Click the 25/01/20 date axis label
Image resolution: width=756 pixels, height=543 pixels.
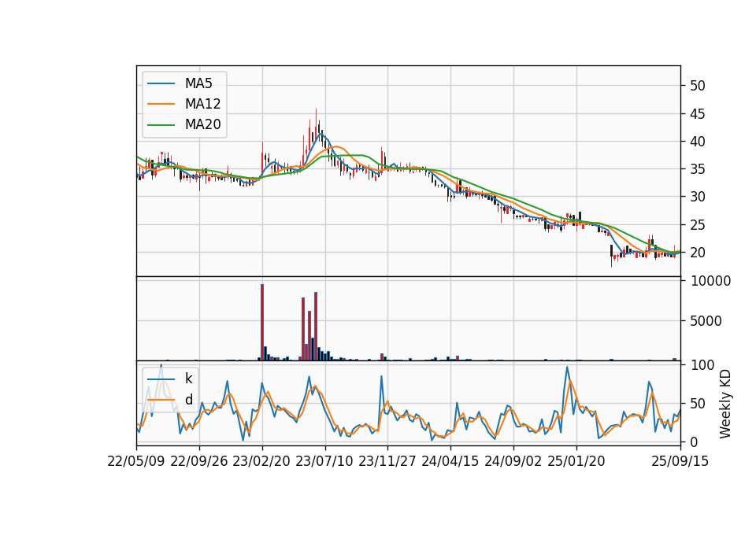(576, 461)
